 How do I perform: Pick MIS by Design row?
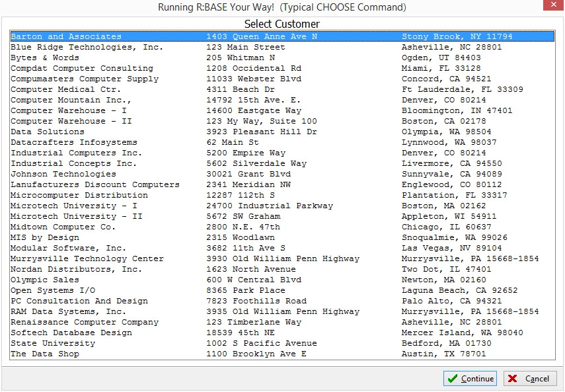click(x=44, y=238)
